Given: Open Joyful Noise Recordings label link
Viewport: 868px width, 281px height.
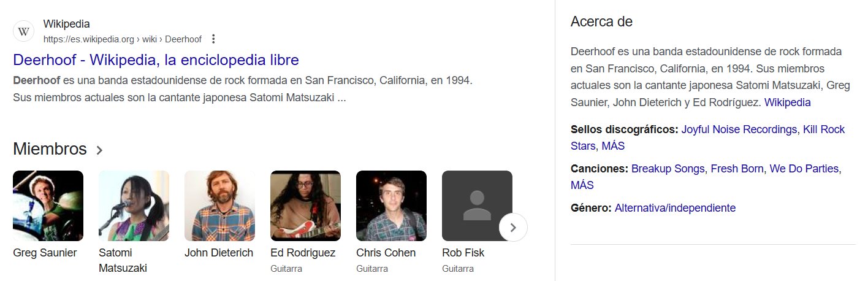Looking at the screenshot, I should click(x=739, y=129).
